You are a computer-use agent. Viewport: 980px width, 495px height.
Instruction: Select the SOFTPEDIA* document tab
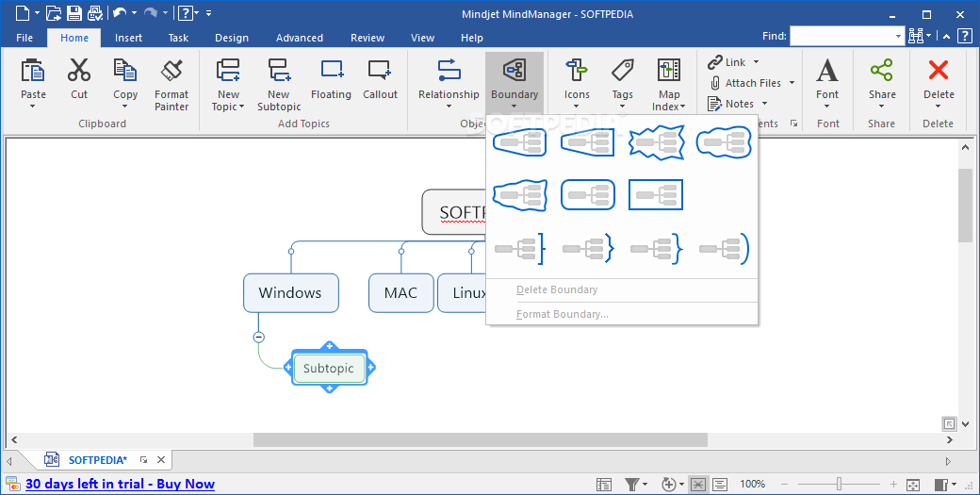click(97, 460)
